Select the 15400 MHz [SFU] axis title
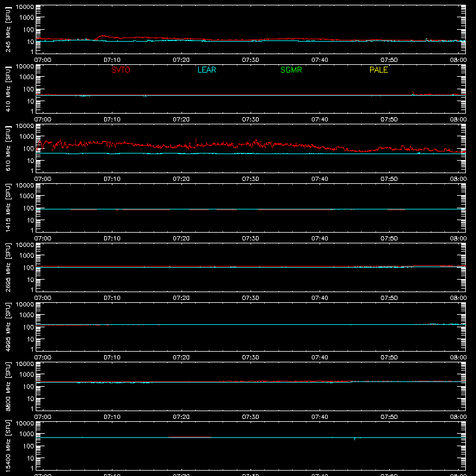The height and width of the screenshot is (476, 476). click(x=8, y=446)
